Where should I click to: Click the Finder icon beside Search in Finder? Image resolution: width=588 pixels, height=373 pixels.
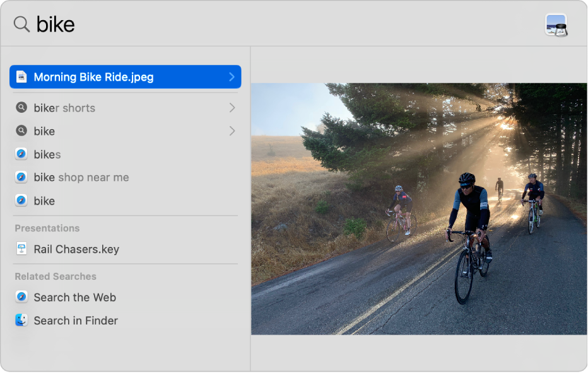coord(21,320)
